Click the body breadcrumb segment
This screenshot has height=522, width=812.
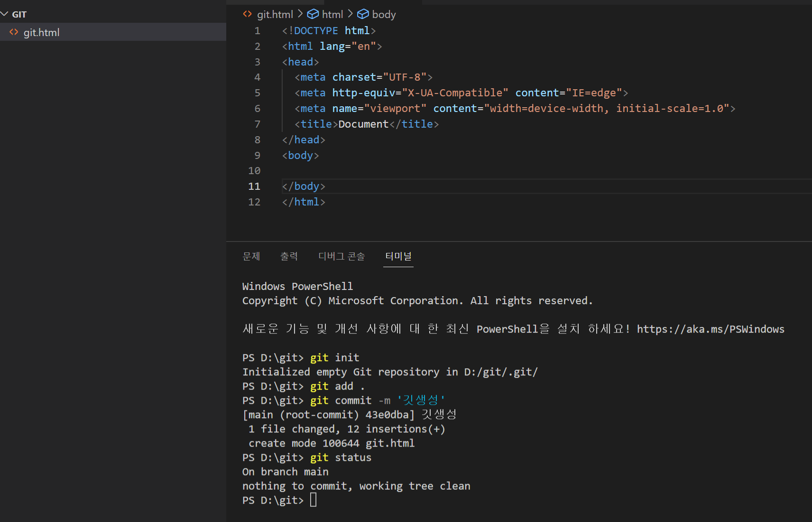point(384,15)
